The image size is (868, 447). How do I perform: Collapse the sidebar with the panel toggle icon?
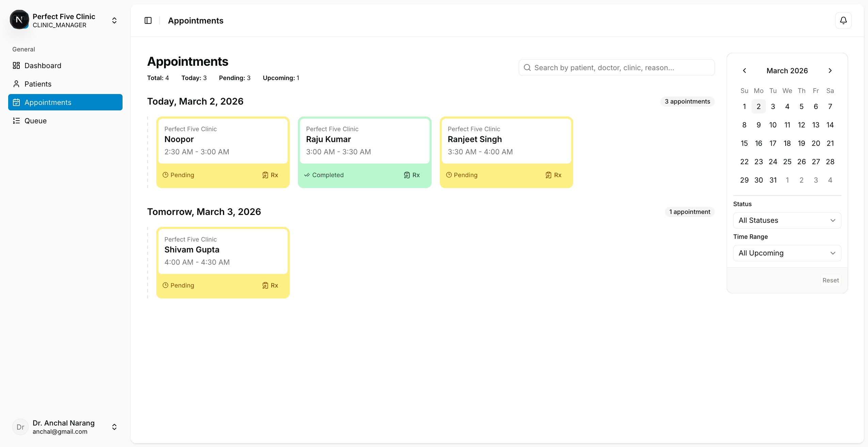(148, 20)
